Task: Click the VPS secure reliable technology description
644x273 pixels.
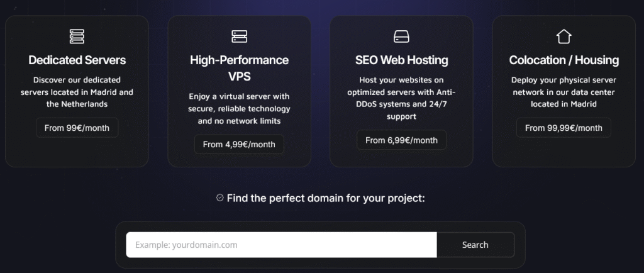Action: pos(239,108)
